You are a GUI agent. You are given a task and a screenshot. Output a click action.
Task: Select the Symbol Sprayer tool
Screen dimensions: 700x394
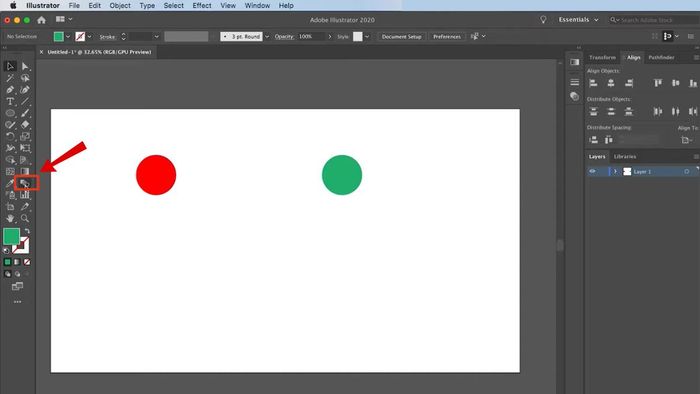point(10,195)
